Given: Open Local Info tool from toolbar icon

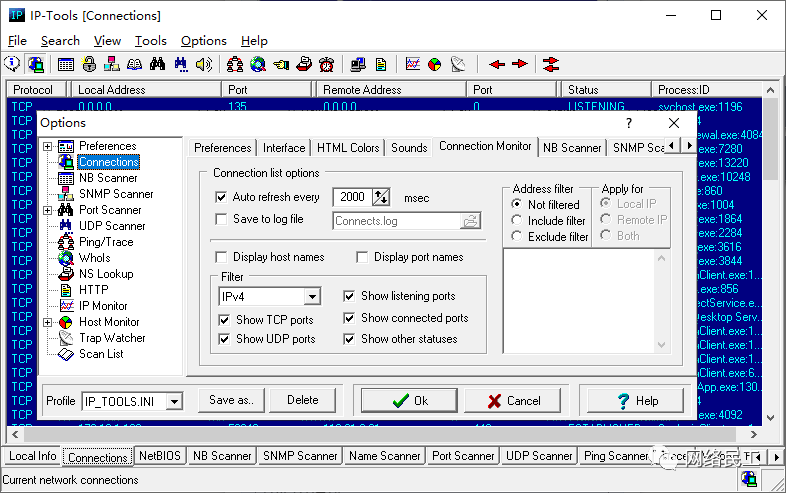Looking at the screenshot, I should (12, 64).
